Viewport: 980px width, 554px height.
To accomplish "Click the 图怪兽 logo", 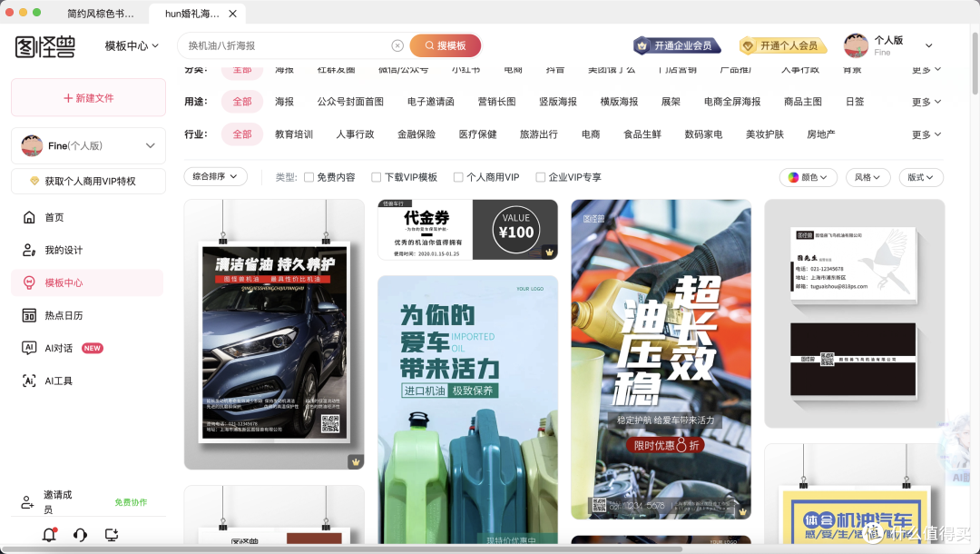I will [45, 46].
